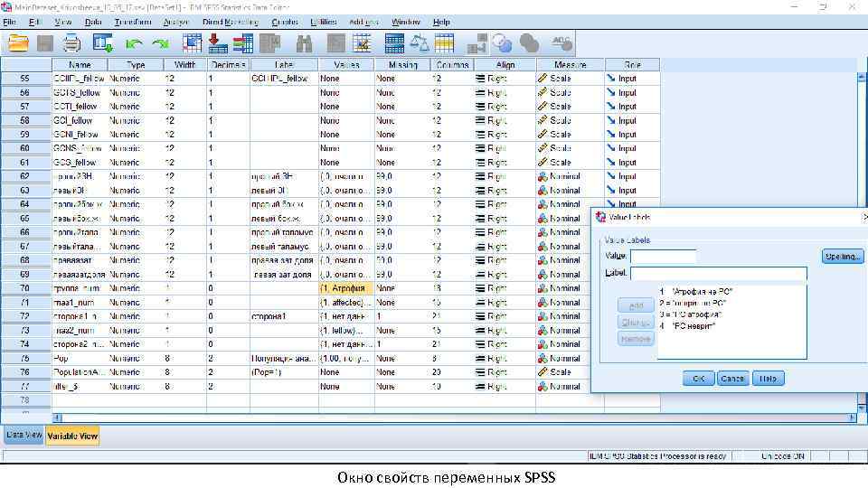
Task: Open the Utilities menu
Action: pyautogui.click(x=324, y=22)
